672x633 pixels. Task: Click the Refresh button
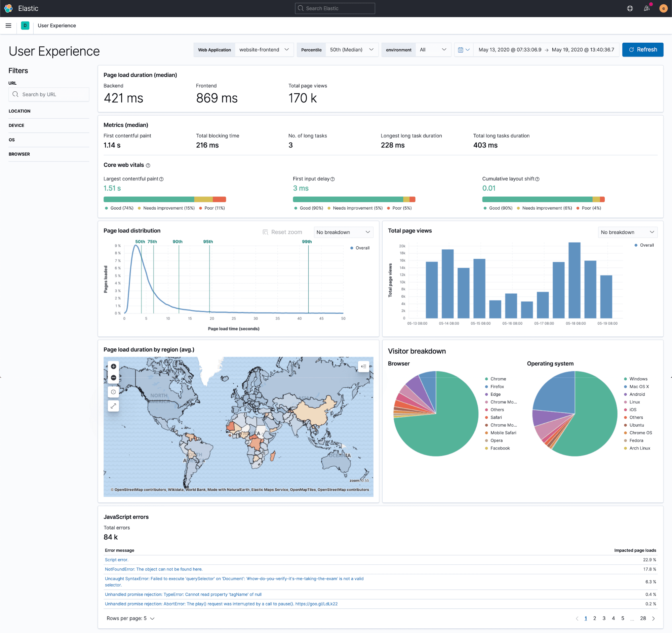[x=643, y=49]
